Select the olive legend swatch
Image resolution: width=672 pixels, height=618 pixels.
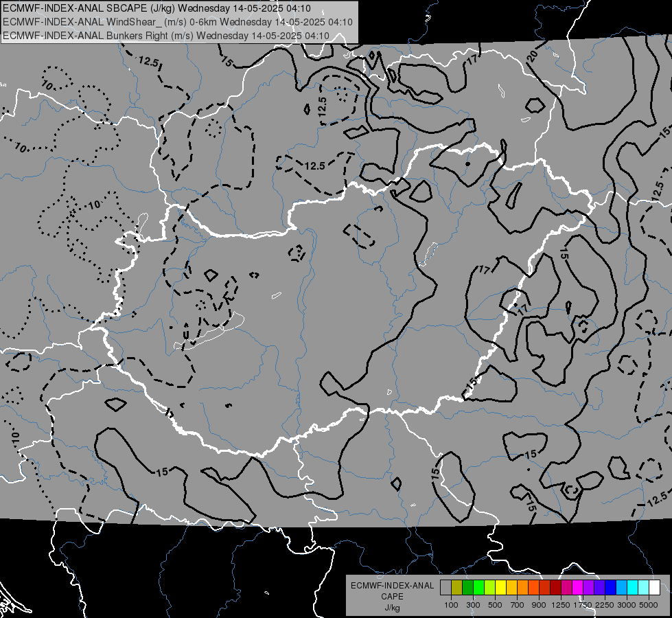(x=457, y=588)
